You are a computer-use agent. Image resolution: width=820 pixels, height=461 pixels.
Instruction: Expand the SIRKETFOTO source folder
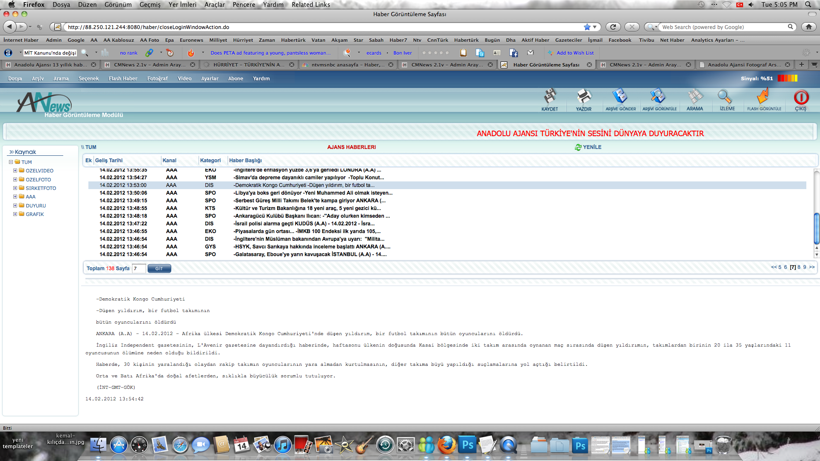tap(15, 188)
